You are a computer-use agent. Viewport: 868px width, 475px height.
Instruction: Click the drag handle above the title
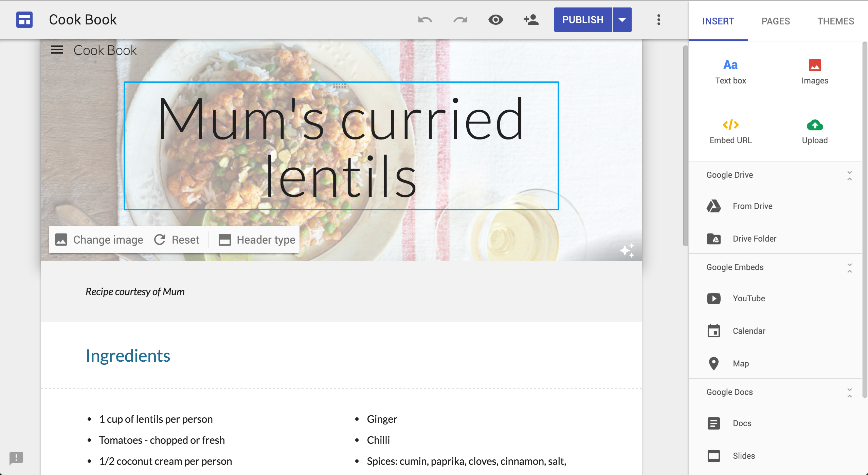click(x=340, y=85)
